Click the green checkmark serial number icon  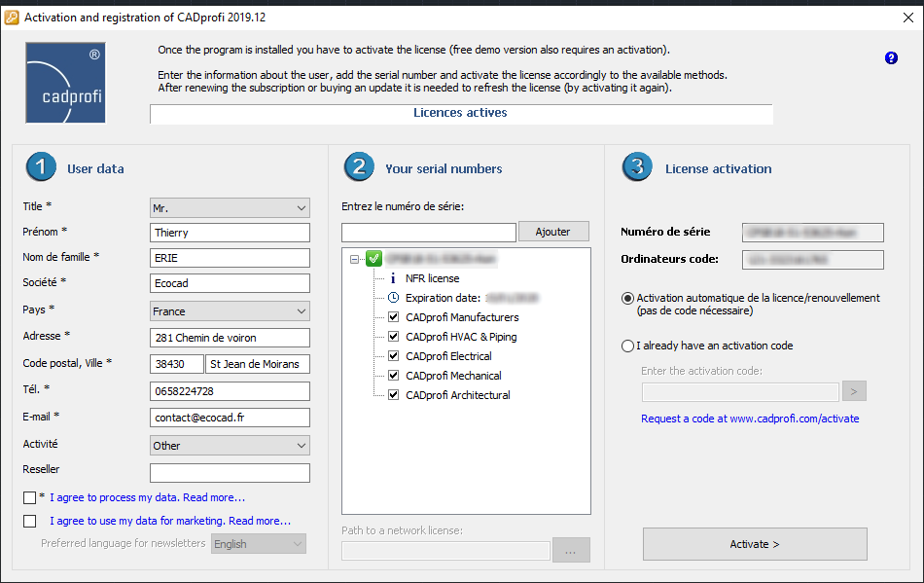(374, 258)
